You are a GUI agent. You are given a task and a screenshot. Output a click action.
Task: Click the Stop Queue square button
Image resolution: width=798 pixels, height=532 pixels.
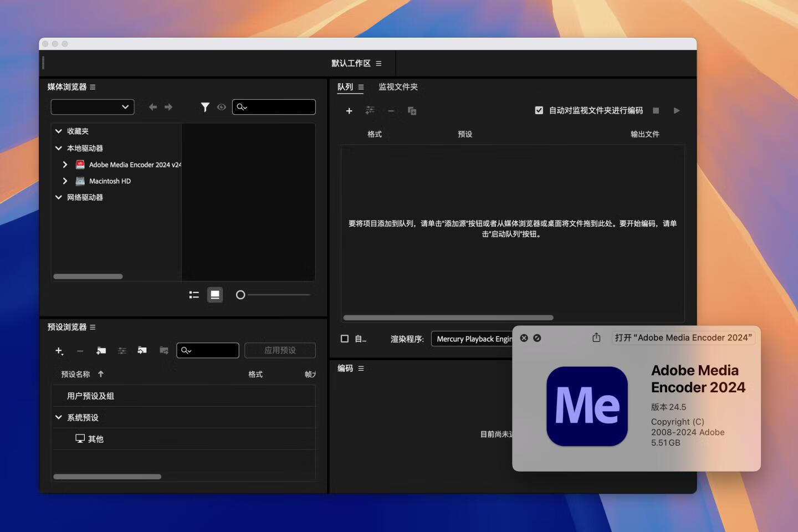(656, 110)
